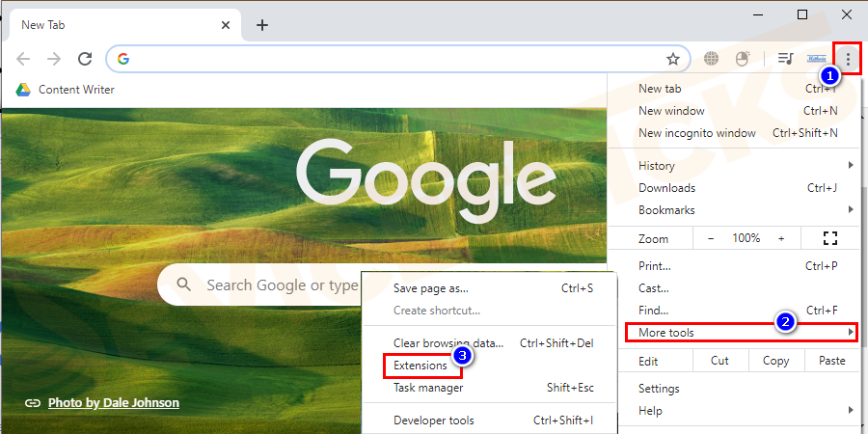Viewport: 868px width, 434px height.
Task: Select Print... in the menu
Action: point(735,266)
